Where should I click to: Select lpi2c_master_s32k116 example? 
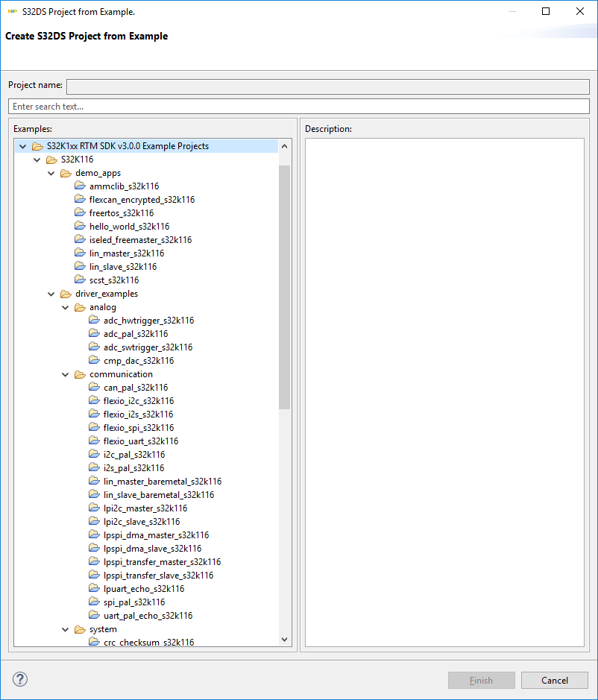pos(145,508)
